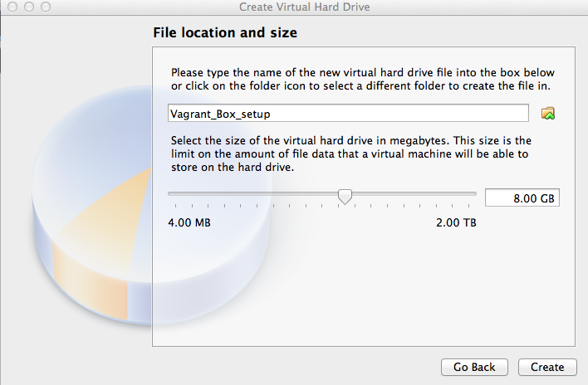Screen dimensions: 588x385
Task: Select the slider handle for drive size
Action: tap(345, 197)
